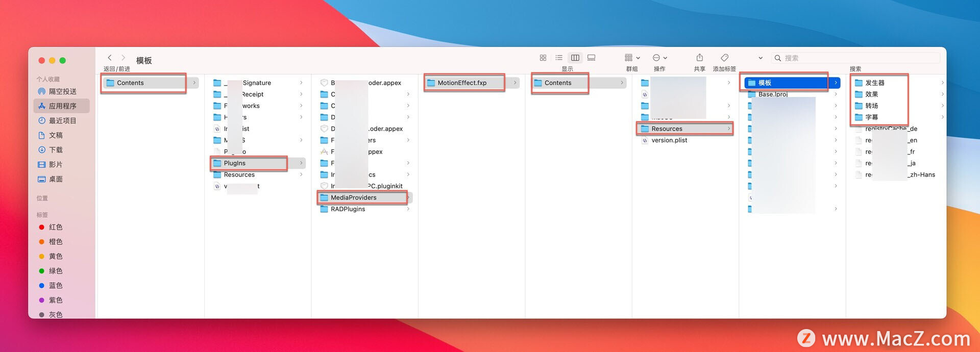Open Documents (文稿) in sidebar
The height and width of the screenshot is (352, 980).
point(62,135)
